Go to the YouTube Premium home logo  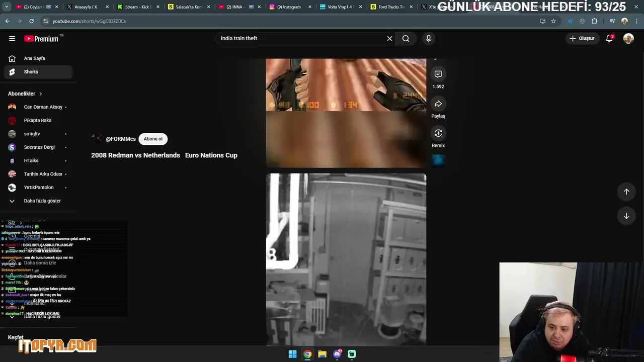click(x=41, y=39)
